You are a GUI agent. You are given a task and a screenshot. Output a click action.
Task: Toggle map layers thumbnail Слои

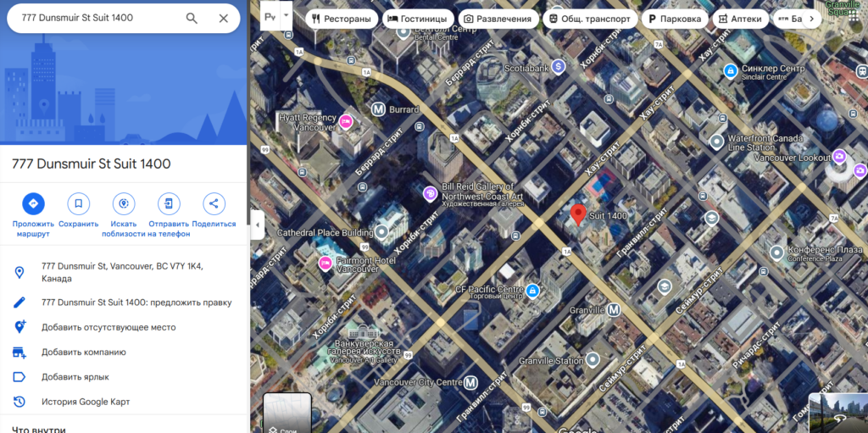pos(287,414)
